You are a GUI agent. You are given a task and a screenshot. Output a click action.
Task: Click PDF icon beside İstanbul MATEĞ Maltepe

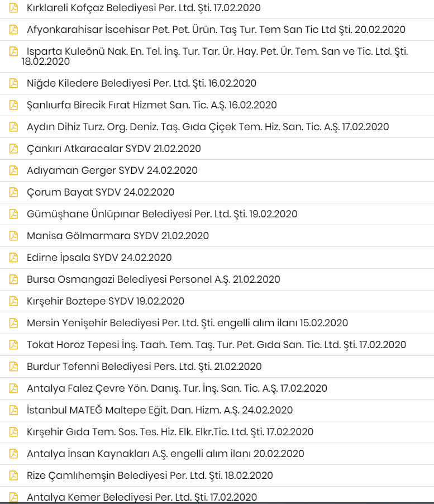click(13, 410)
